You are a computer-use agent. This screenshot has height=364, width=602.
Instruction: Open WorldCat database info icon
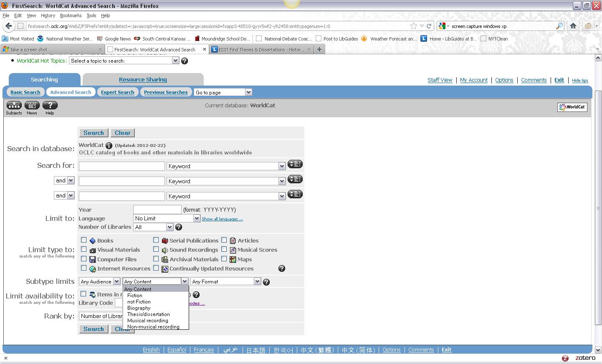109,146
